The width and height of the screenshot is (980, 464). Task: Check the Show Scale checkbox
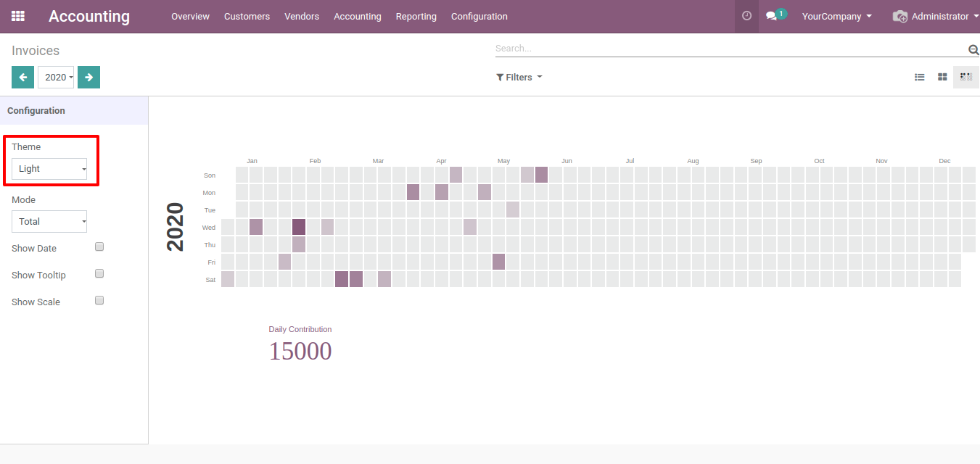[x=99, y=300]
